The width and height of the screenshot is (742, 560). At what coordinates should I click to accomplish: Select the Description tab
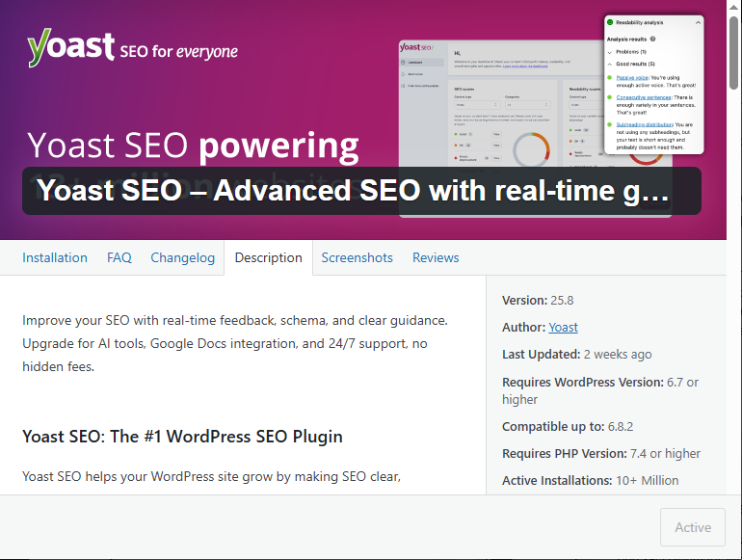click(268, 257)
